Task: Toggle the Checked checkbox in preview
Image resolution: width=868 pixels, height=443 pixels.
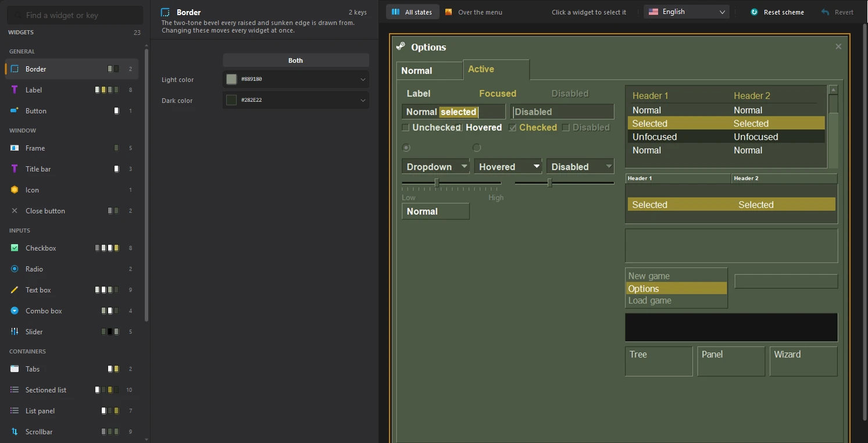Action: click(512, 128)
